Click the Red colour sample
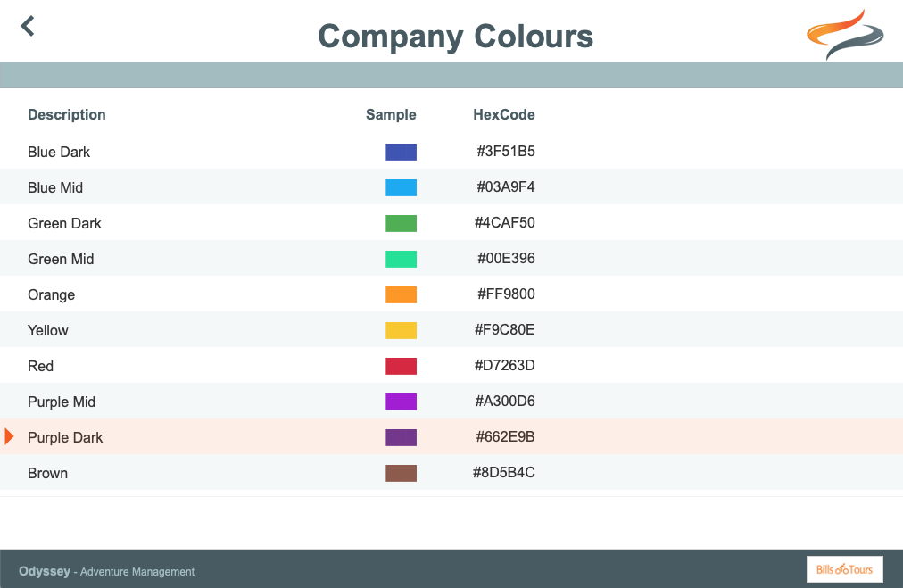The width and height of the screenshot is (903, 588). [401, 367]
